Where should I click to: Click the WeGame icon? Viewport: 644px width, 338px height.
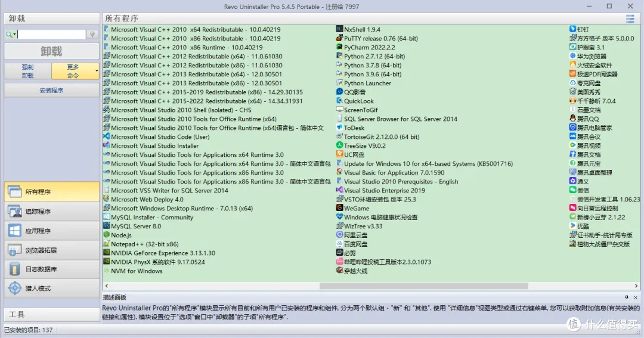coord(339,208)
